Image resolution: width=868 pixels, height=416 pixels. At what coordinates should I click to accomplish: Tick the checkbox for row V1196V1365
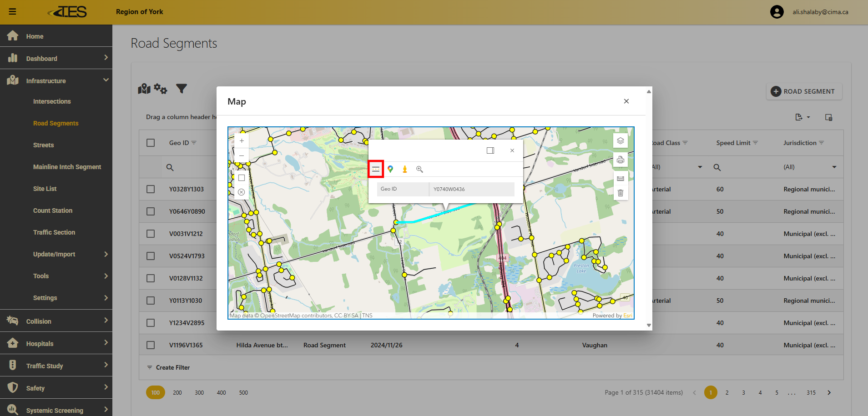[x=151, y=345]
